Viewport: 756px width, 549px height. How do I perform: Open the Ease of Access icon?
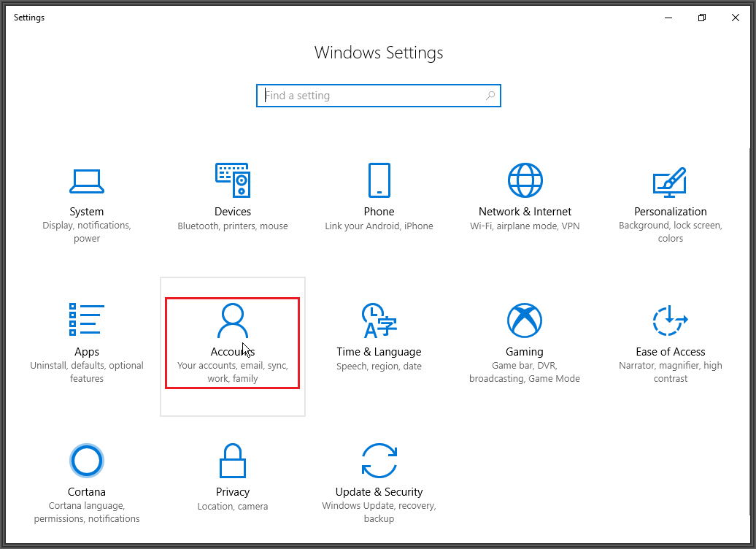[x=670, y=320]
